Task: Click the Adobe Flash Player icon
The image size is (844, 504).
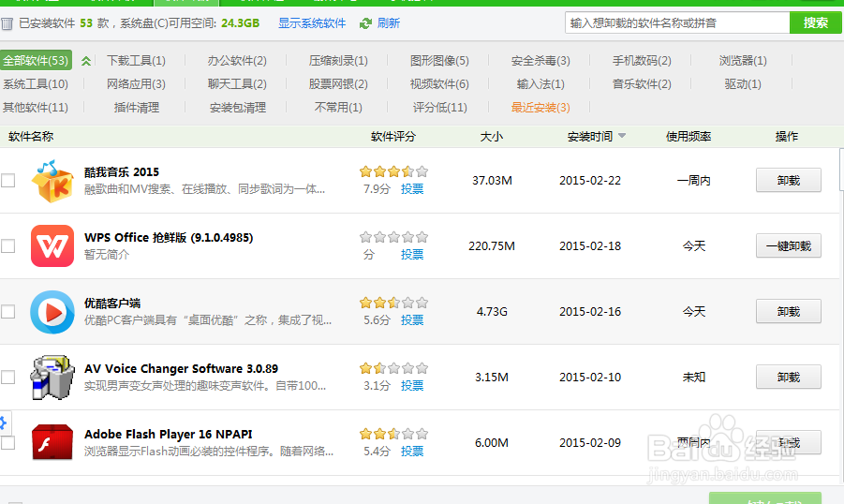Action: click(x=52, y=442)
